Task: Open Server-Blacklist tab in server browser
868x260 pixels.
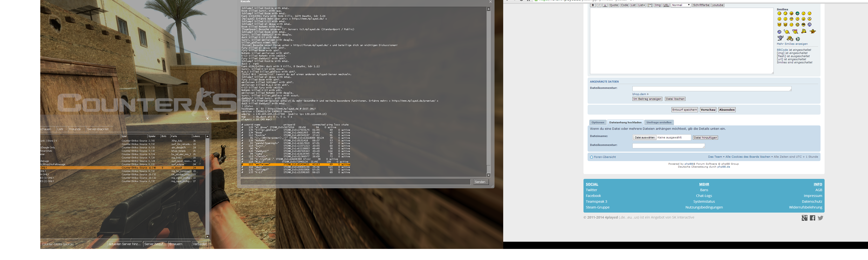Action: pyautogui.click(x=100, y=129)
